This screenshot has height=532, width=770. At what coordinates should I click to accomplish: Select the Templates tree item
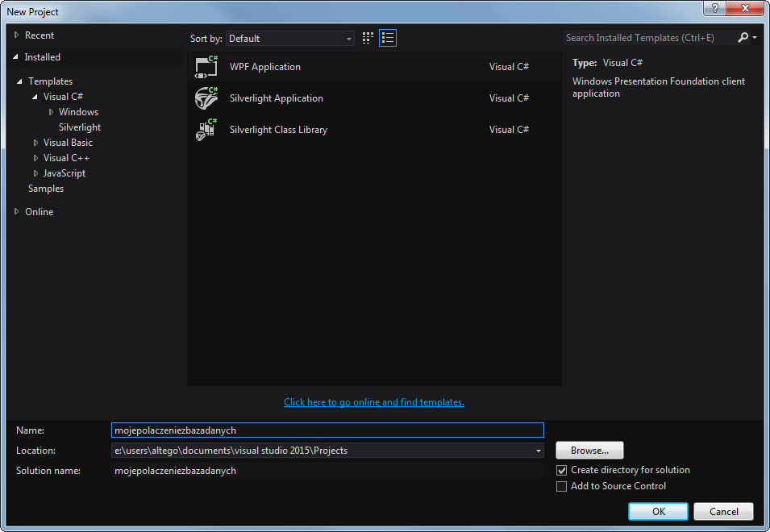pos(50,81)
